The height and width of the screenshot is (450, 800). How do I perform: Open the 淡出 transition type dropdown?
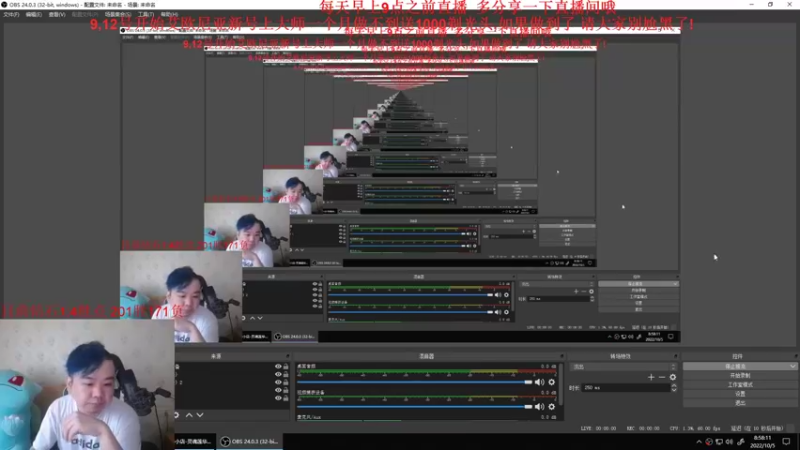click(x=624, y=366)
